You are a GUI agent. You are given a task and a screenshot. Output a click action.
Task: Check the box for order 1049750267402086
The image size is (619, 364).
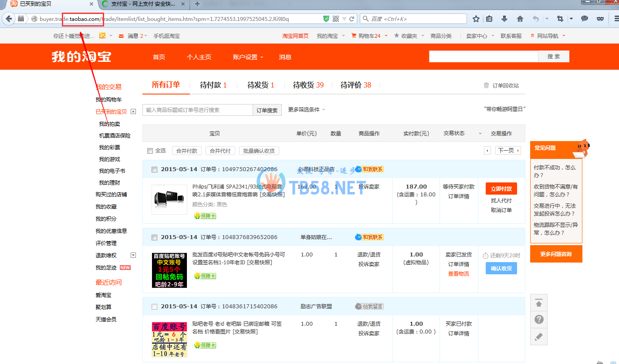154,169
